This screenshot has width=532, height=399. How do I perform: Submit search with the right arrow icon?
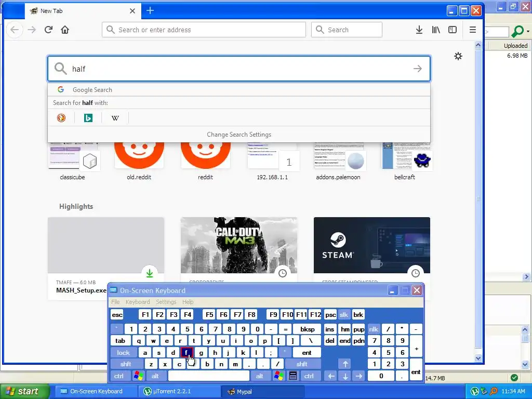point(418,69)
